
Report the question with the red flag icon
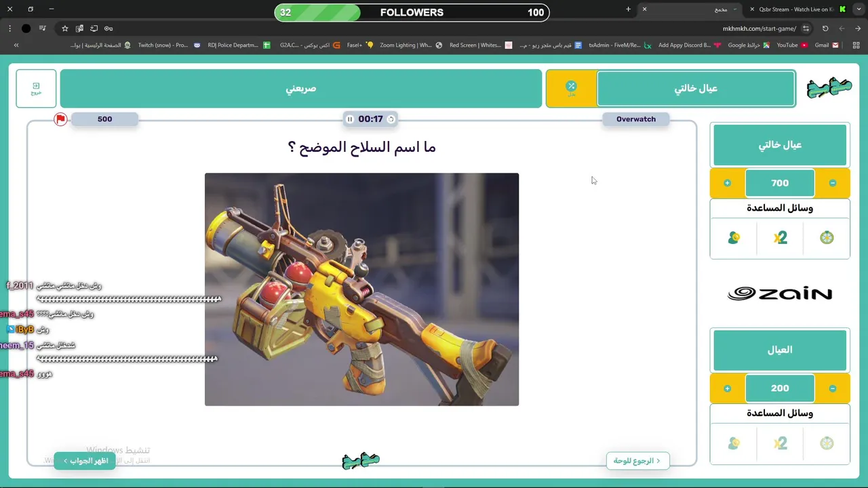pyautogui.click(x=61, y=119)
